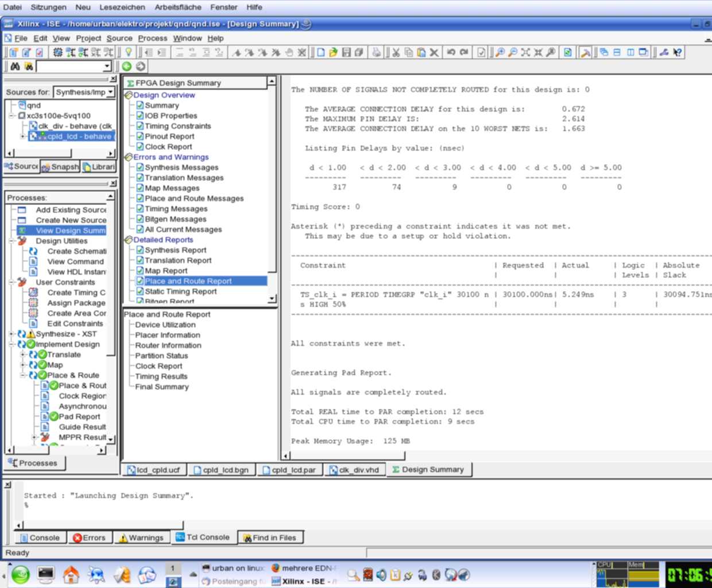Click the design summary tree vertical scrollbar
Image resolution: width=712 pixels, height=588 pixels.
(x=272, y=189)
